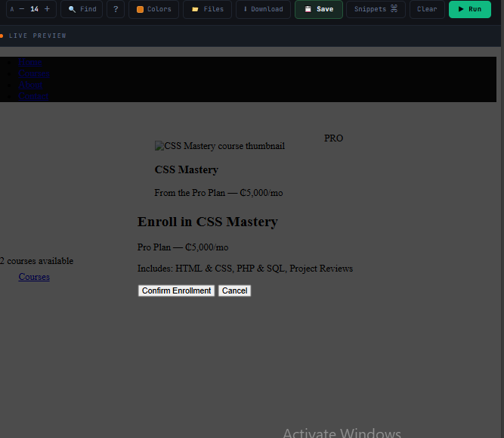Go to Contact nav link
Screen dimensions: 504x438
[33, 96]
